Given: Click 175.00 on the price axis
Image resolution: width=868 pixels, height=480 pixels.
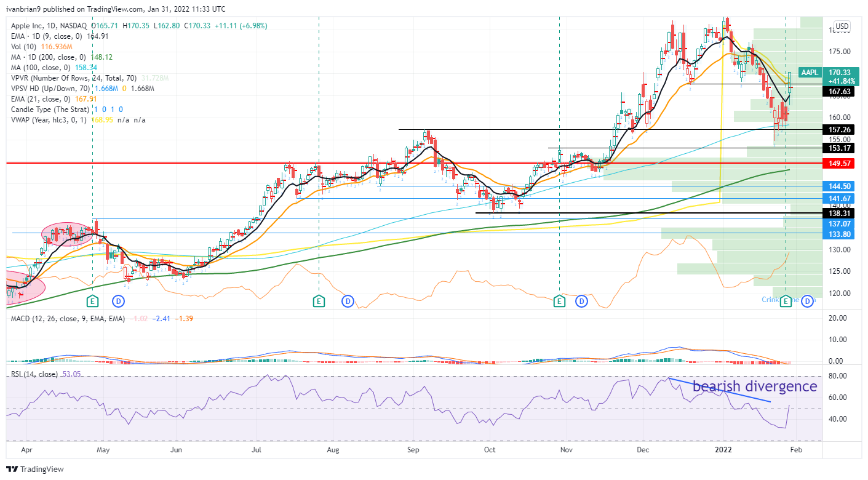Looking at the screenshot, I should pyautogui.click(x=839, y=51).
